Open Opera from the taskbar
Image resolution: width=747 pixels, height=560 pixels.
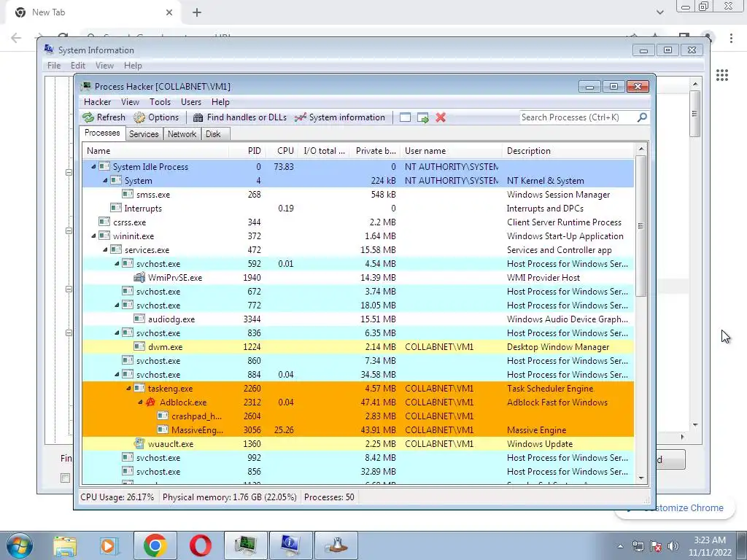click(201, 545)
